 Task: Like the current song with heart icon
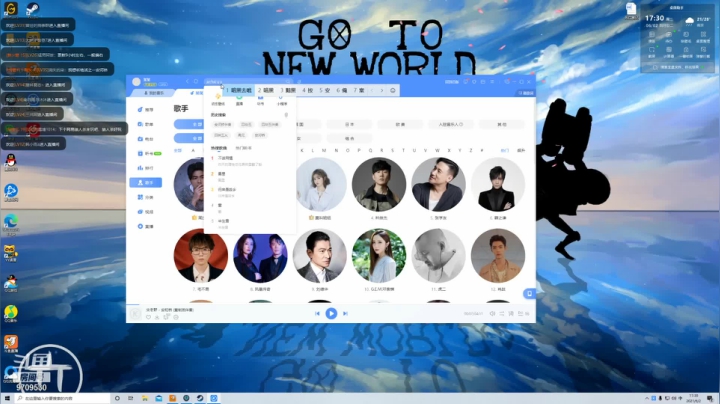[x=148, y=317]
